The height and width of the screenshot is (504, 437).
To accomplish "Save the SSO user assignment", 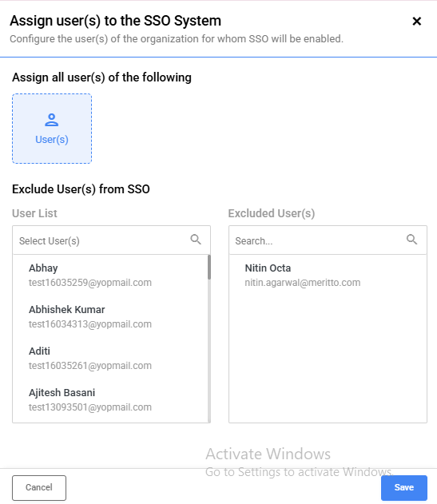I will point(404,487).
